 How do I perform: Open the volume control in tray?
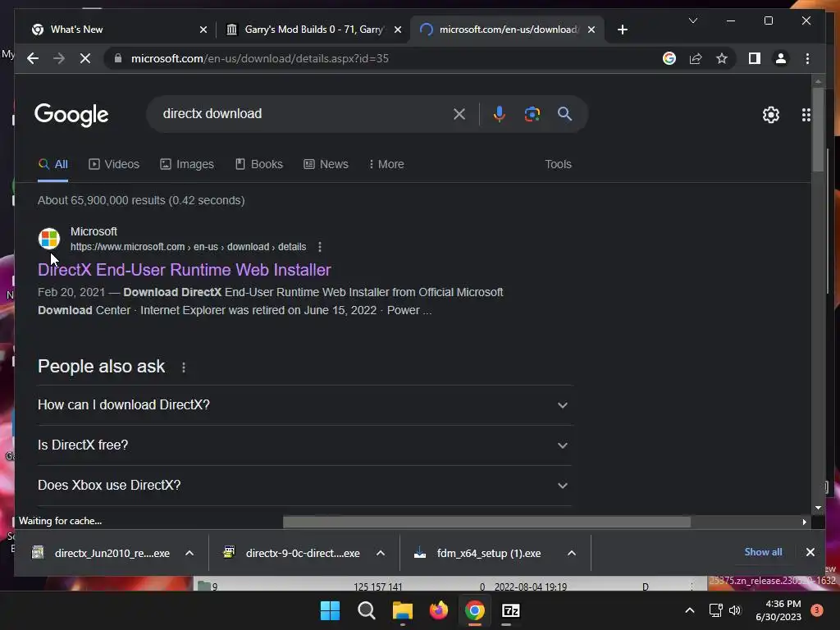pos(735,610)
